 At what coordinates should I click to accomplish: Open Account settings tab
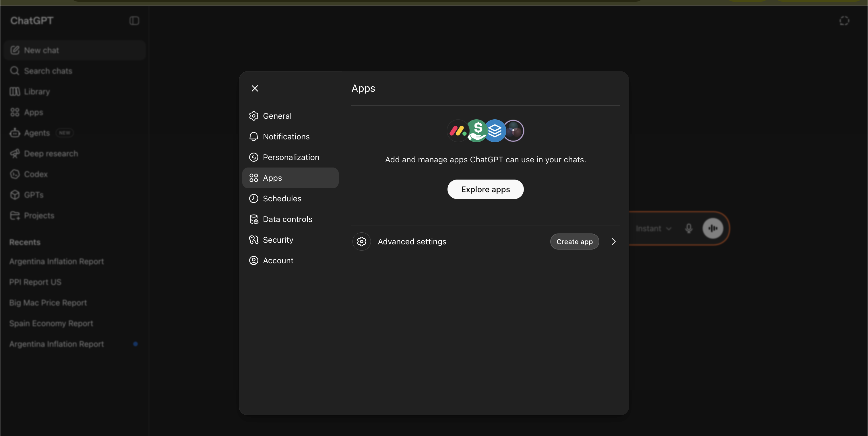pos(290,260)
